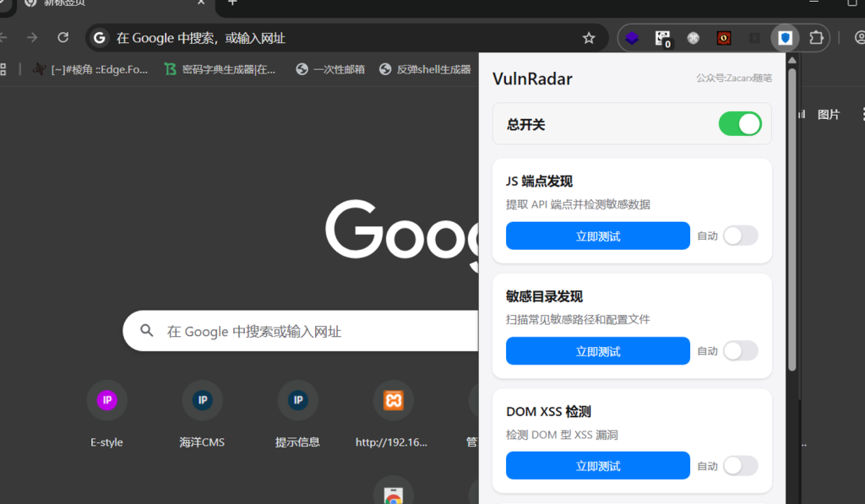Open the XAMPP shortcut on the page
The image size is (865, 504).
click(x=394, y=400)
